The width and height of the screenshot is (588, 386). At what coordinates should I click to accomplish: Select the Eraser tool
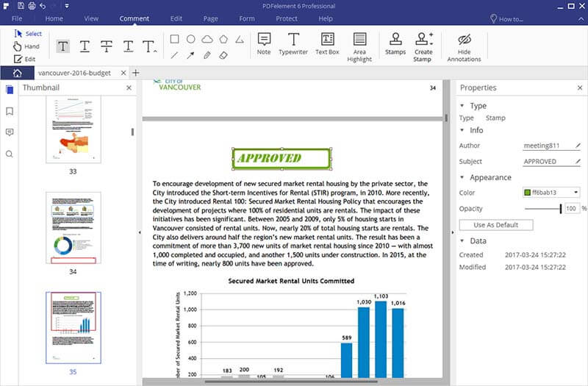click(x=223, y=56)
